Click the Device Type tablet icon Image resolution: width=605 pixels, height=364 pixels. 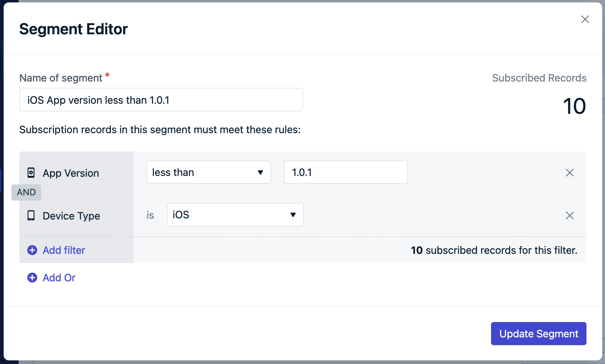[x=31, y=215]
